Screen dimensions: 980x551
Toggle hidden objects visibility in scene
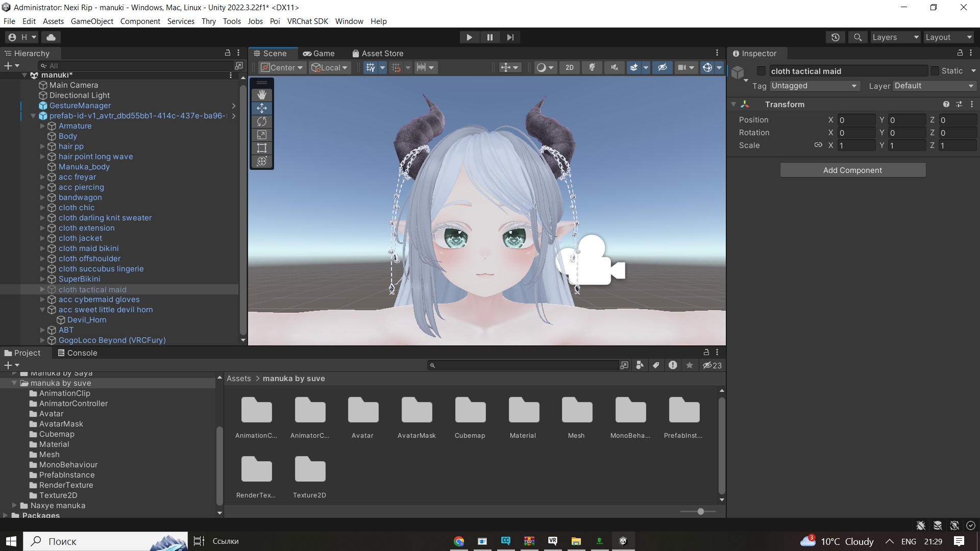pos(663,67)
